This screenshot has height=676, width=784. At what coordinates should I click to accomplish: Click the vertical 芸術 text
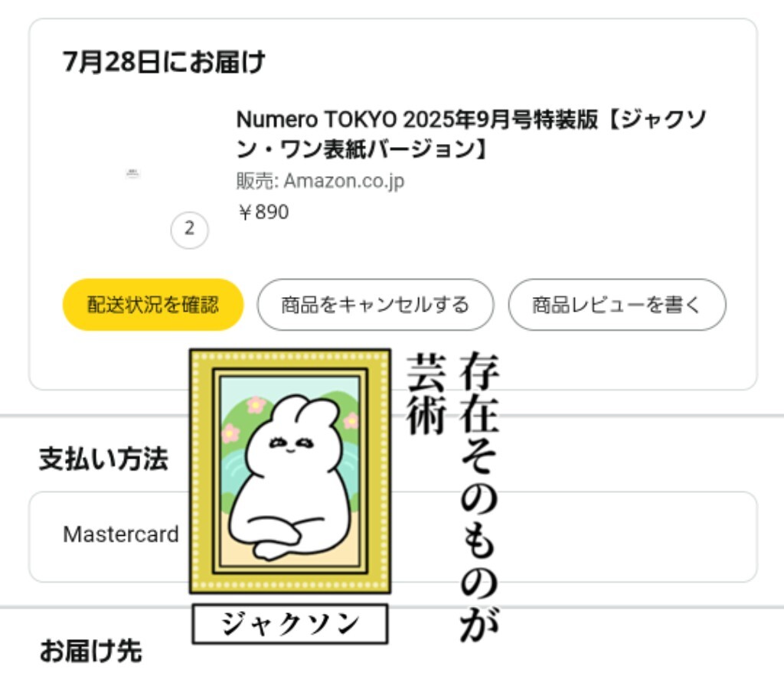(x=426, y=394)
